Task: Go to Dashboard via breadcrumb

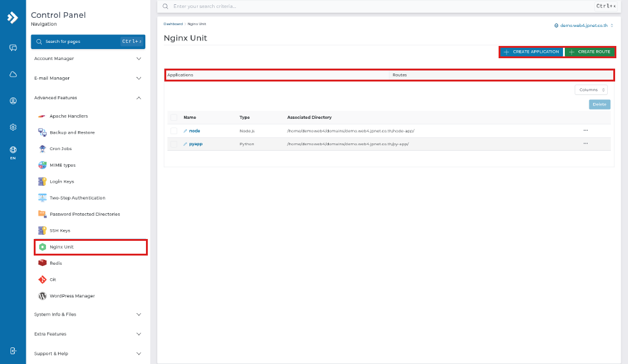Action: pyautogui.click(x=173, y=24)
